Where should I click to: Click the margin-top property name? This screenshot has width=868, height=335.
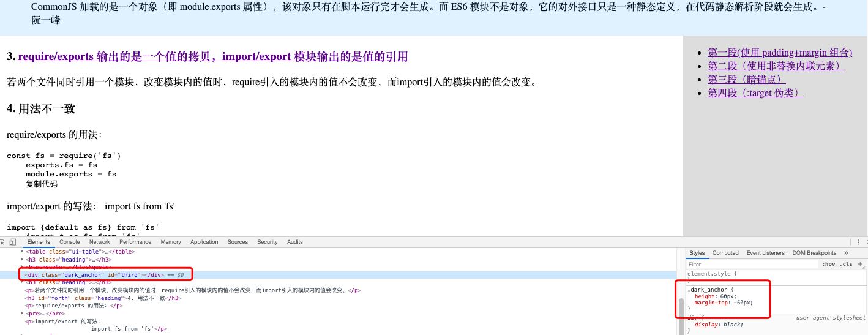click(x=711, y=302)
